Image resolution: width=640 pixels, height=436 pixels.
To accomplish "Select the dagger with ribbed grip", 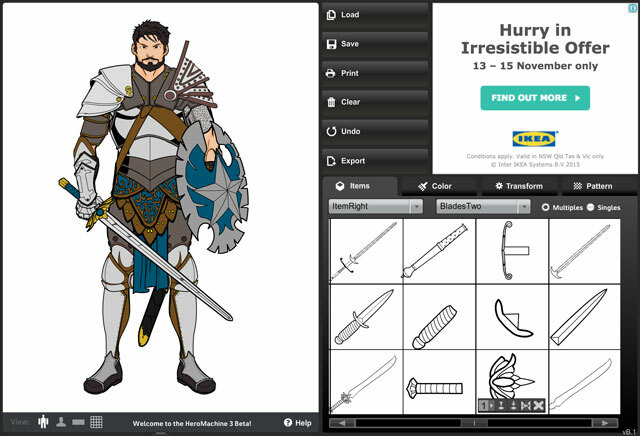I will click(366, 317).
